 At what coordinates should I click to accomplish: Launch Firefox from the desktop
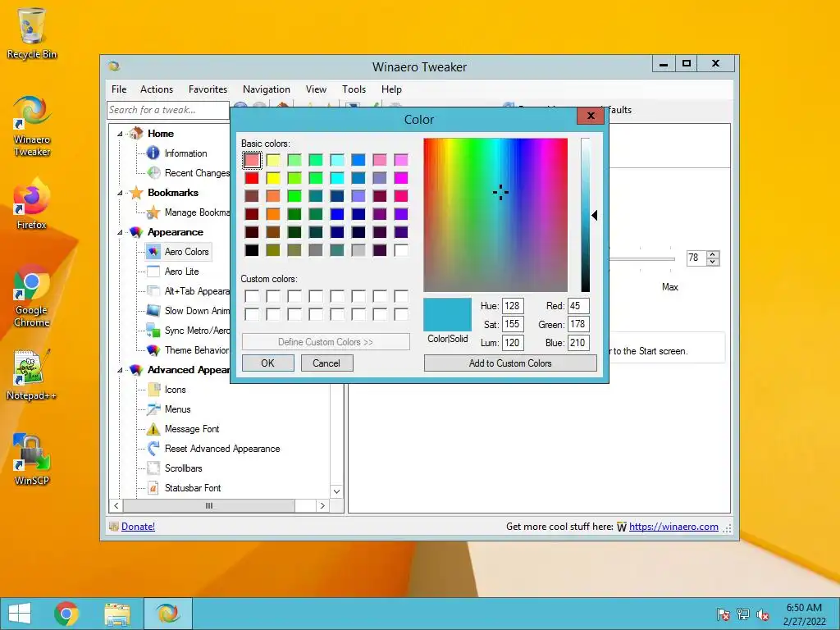[32, 203]
